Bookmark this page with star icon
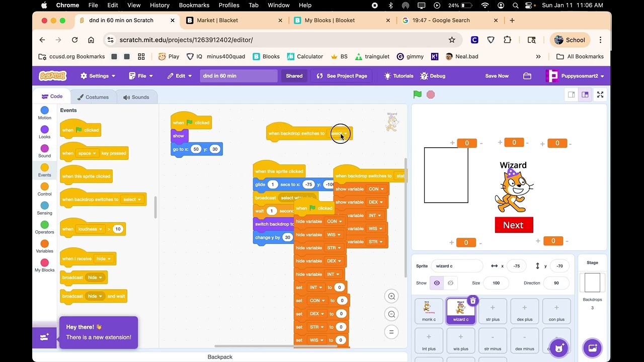The height and width of the screenshot is (362, 644). coord(452,40)
